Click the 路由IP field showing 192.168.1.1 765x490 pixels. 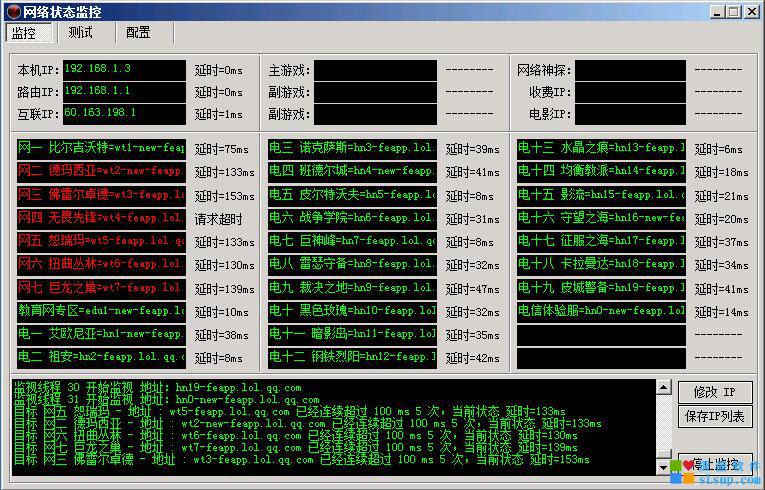(x=124, y=92)
